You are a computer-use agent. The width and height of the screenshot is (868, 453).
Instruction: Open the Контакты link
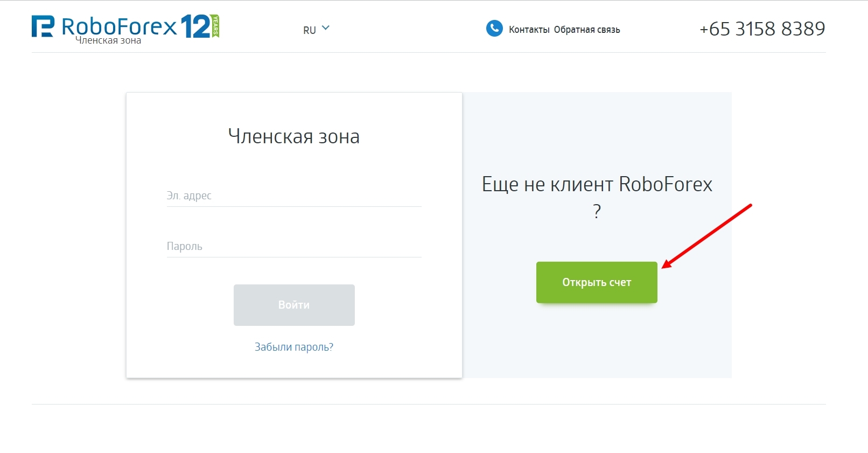529,30
